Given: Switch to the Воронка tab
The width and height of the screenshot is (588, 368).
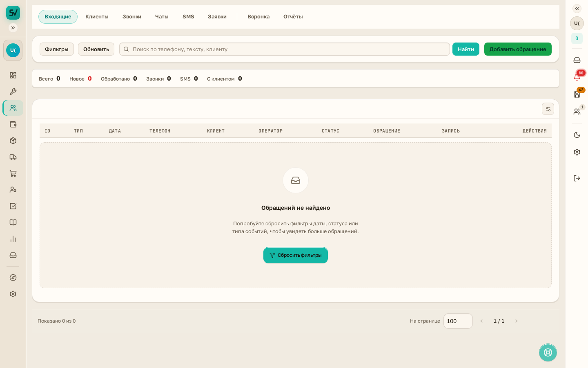Looking at the screenshot, I should click(258, 17).
